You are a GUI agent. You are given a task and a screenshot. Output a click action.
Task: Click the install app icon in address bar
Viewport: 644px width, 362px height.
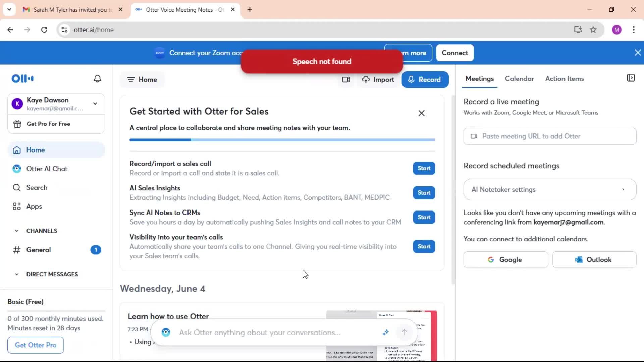[x=578, y=30]
